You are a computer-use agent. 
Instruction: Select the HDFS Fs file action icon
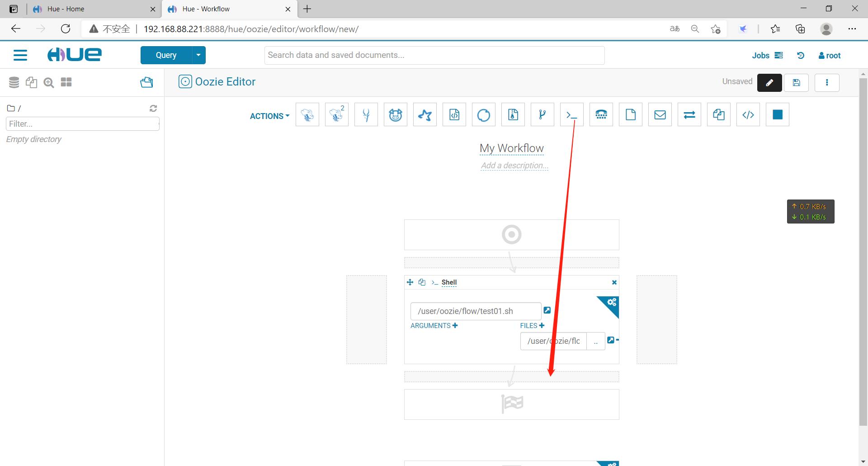631,115
